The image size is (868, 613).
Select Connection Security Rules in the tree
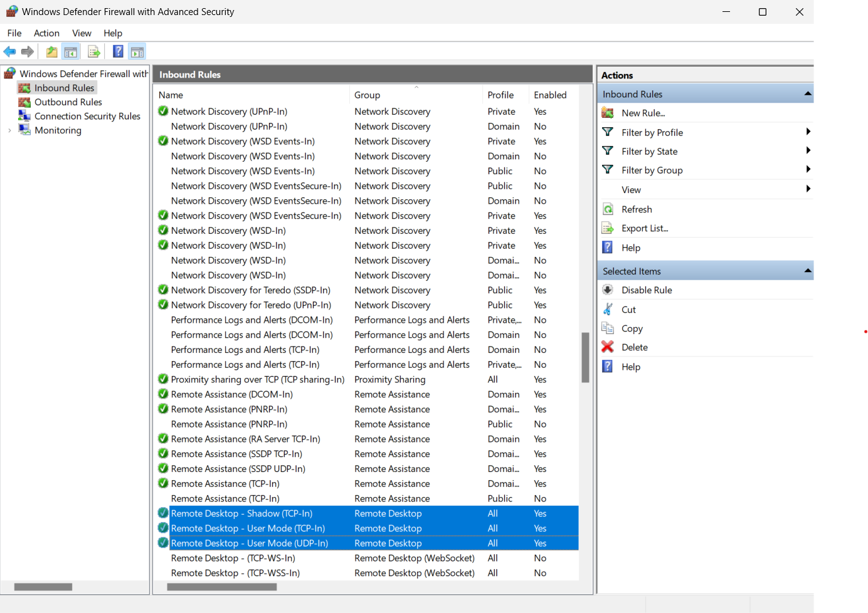pyautogui.click(x=87, y=116)
